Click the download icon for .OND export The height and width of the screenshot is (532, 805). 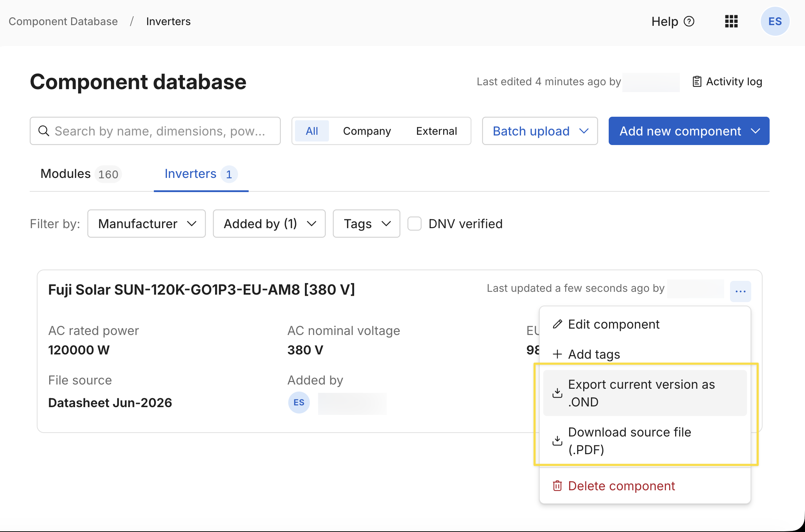tap(557, 393)
